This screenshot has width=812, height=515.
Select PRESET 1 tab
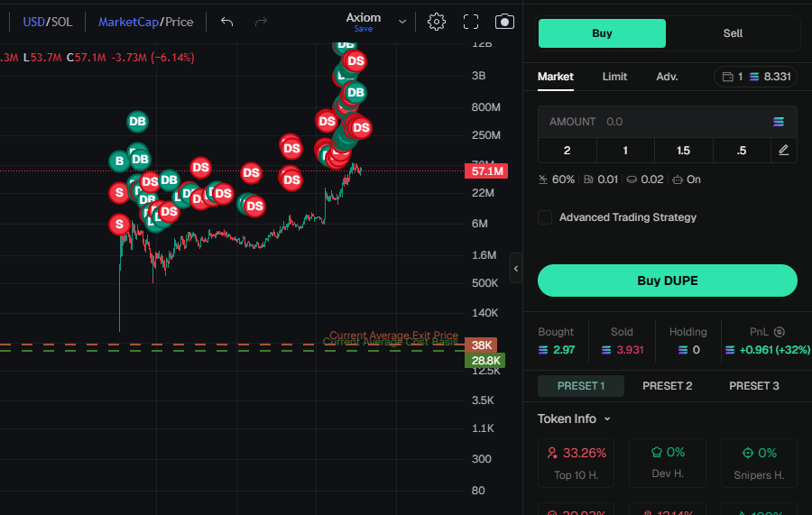pos(580,386)
